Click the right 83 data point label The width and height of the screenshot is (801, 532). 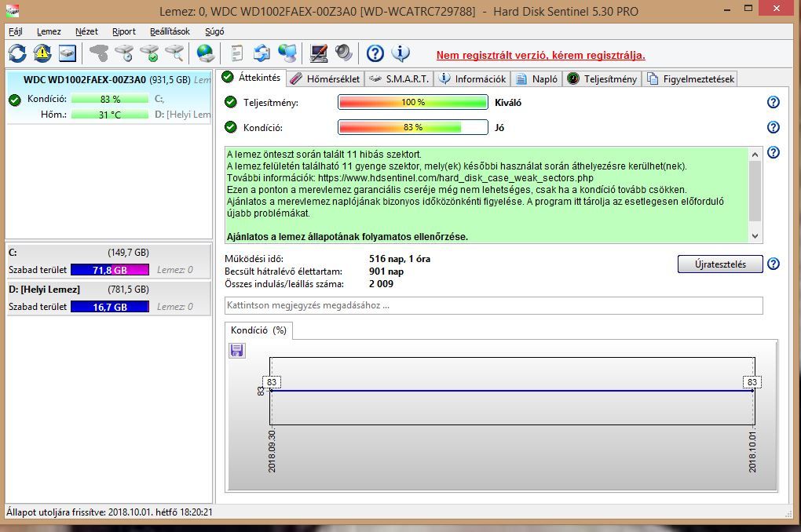pyautogui.click(x=752, y=382)
